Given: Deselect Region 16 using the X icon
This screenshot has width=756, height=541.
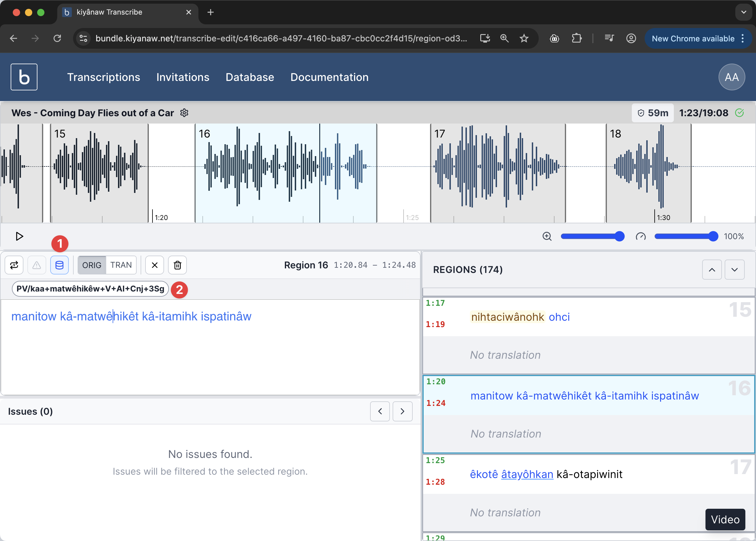Looking at the screenshot, I should (154, 265).
